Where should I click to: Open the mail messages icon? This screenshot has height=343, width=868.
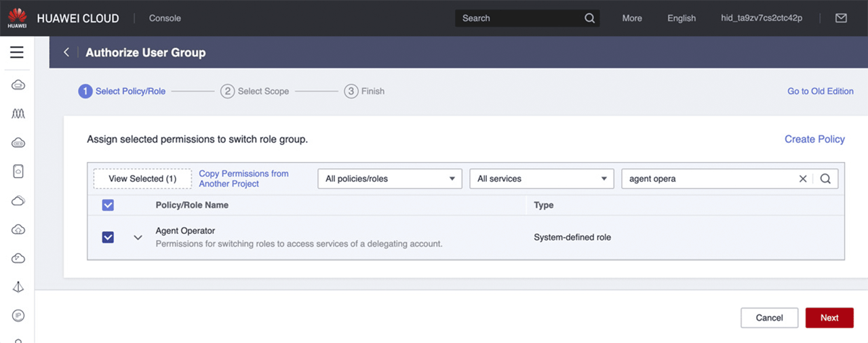click(x=841, y=18)
